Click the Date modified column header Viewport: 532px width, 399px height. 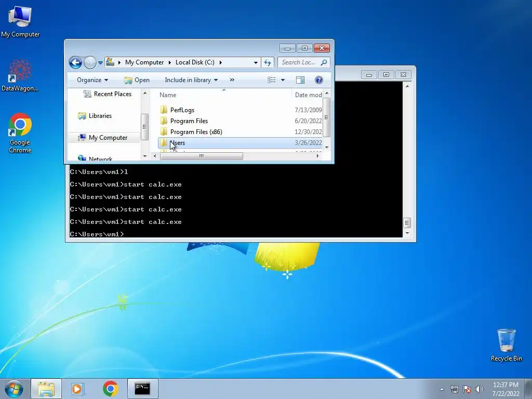[x=307, y=95]
